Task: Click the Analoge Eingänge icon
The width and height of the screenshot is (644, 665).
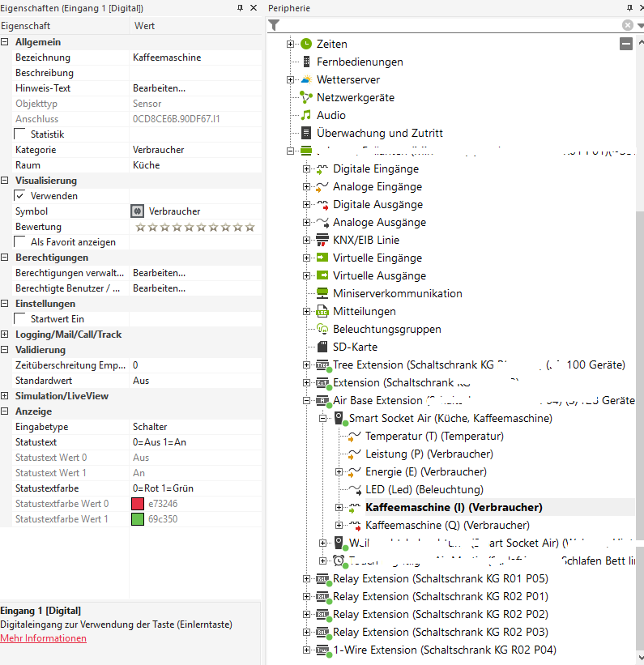Action: (x=322, y=187)
